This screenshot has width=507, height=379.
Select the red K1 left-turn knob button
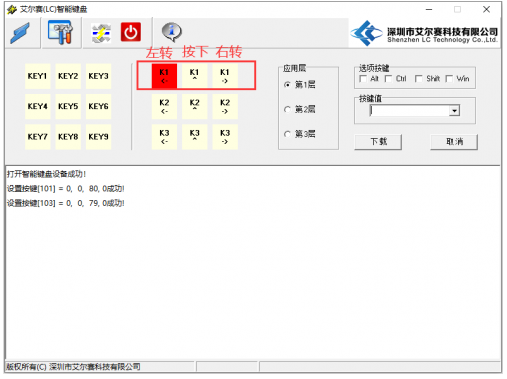pyautogui.click(x=164, y=76)
